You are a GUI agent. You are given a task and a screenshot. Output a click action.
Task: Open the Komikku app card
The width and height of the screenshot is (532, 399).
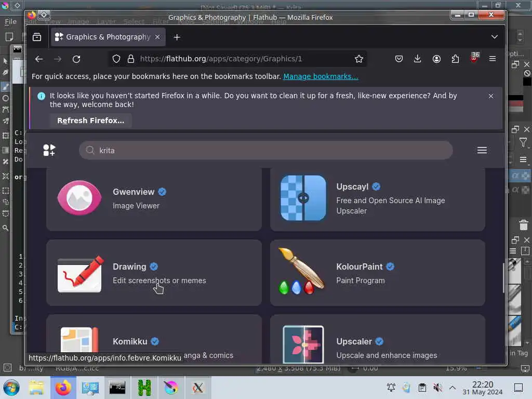(154, 339)
